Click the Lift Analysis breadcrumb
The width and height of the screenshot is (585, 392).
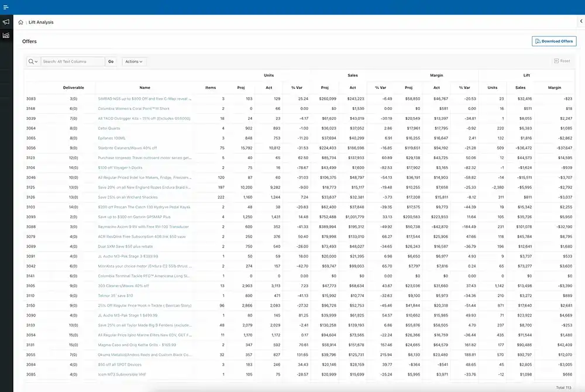click(x=41, y=22)
